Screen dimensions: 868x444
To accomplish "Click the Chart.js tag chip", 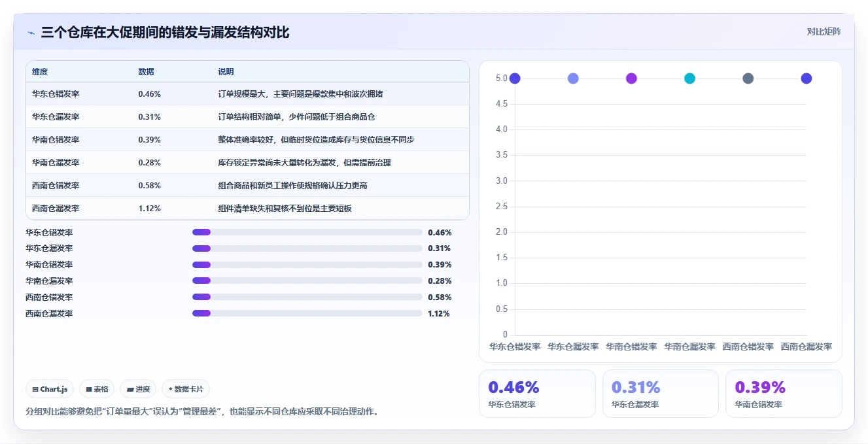I will tap(50, 389).
